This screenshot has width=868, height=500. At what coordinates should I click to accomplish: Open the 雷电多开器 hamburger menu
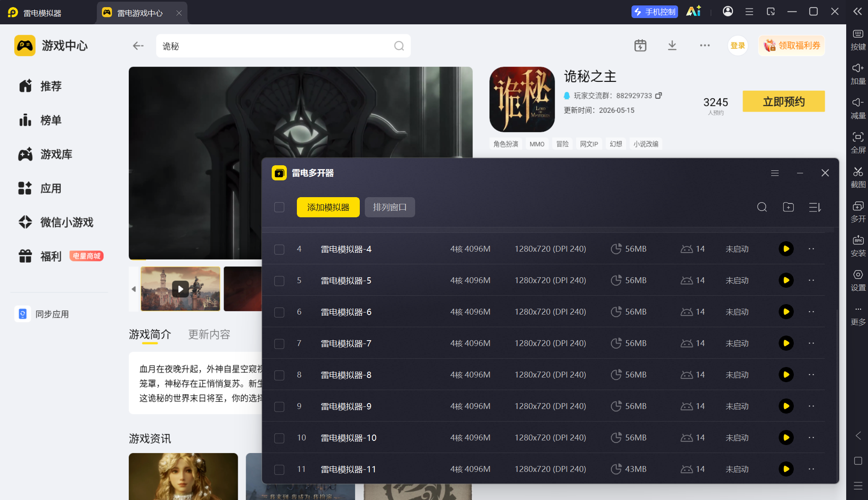tap(775, 173)
